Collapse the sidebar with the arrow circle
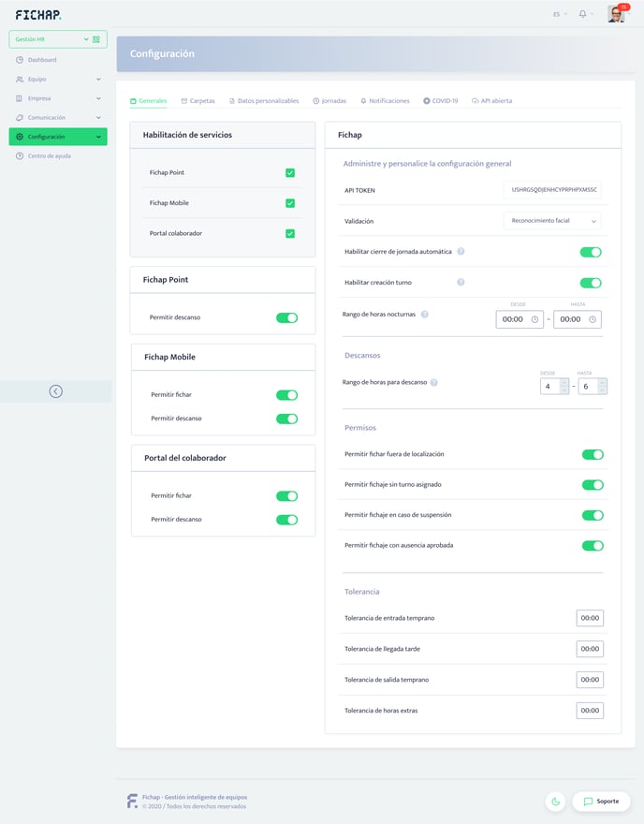Screen dimensions: 644x824 pos(55,391)
